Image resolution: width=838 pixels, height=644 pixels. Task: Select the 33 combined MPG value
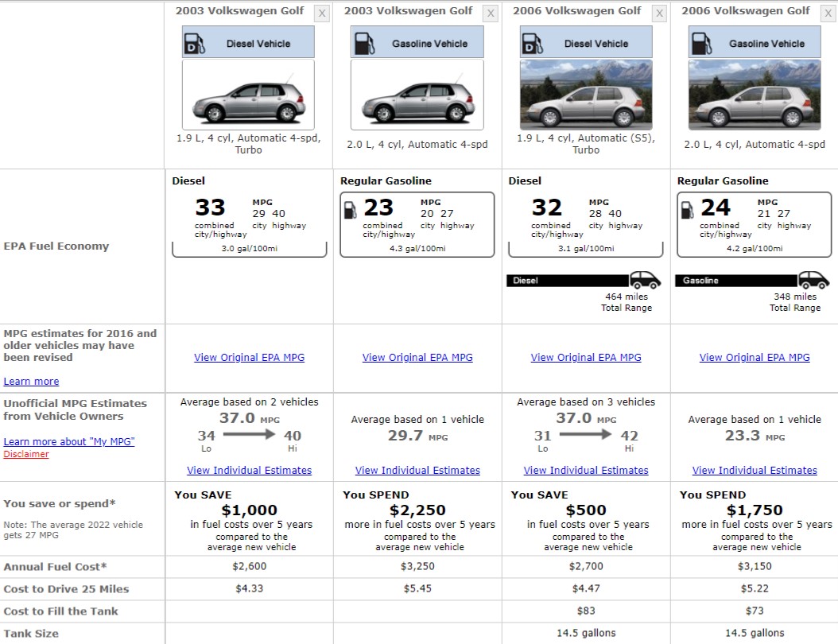point(210,208)
